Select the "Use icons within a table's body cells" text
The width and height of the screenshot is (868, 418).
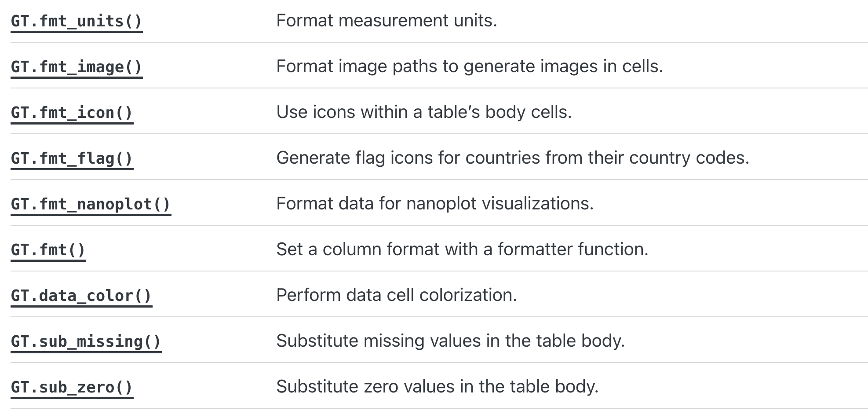(x=424, y=112)
